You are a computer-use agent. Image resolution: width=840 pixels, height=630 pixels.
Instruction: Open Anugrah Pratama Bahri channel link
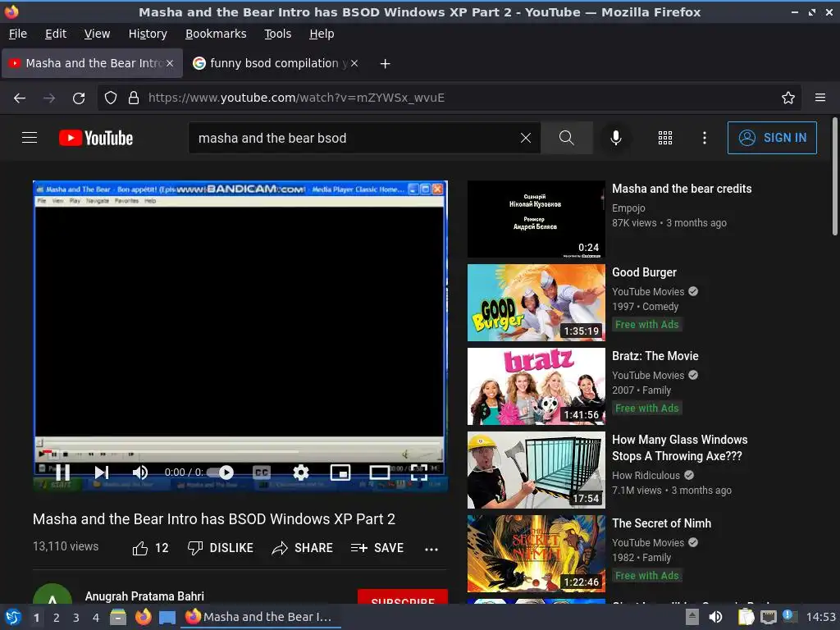tap(144, 596)
